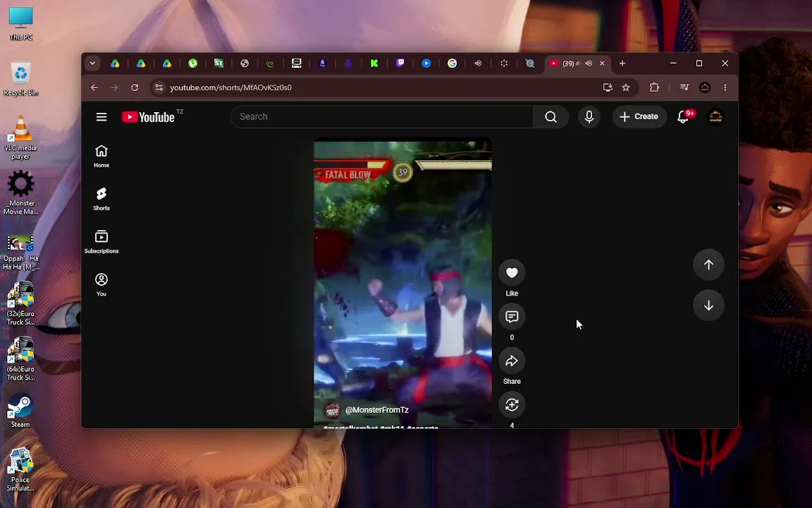The height and width of the screenshot is (508, 812).
Task: Click the Create button
Action: (639, 116)
